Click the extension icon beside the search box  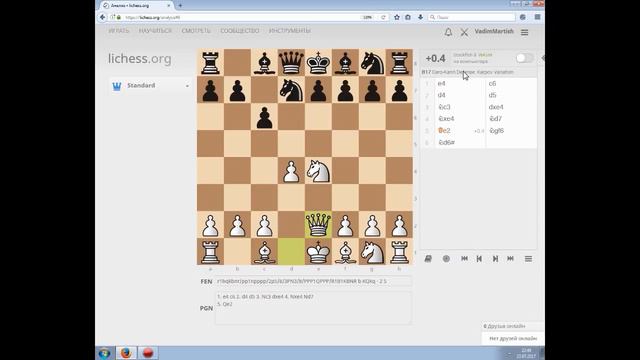pyautogui.click(x=523, y=17)
